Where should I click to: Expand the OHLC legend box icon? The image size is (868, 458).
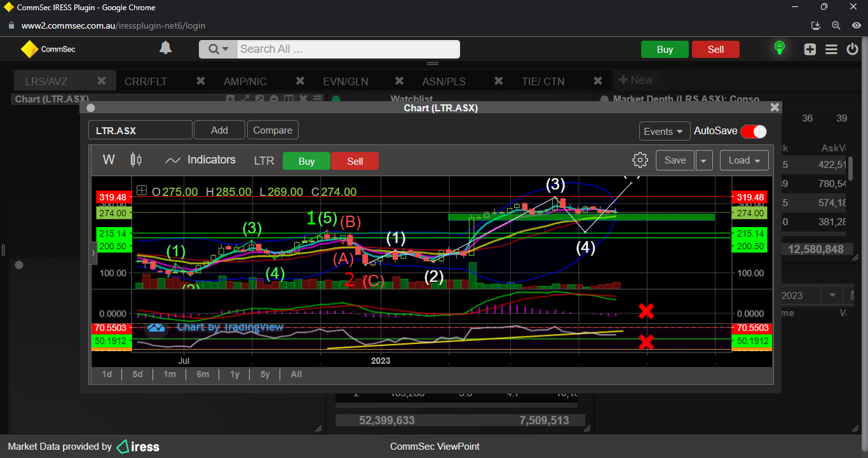(142, 191)
